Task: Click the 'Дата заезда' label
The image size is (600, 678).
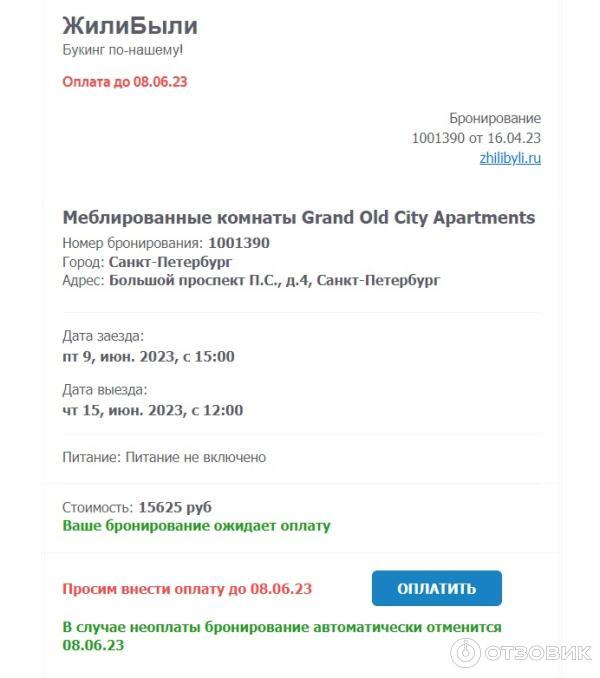Action: pyautogui.click(x=103, y=336)
